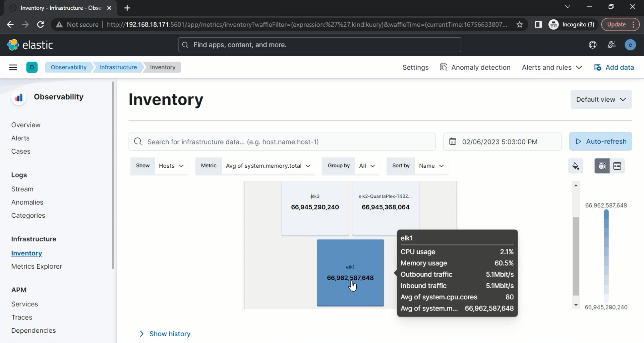Open the Infrastructure breadcrumb item

coord(117,67)
